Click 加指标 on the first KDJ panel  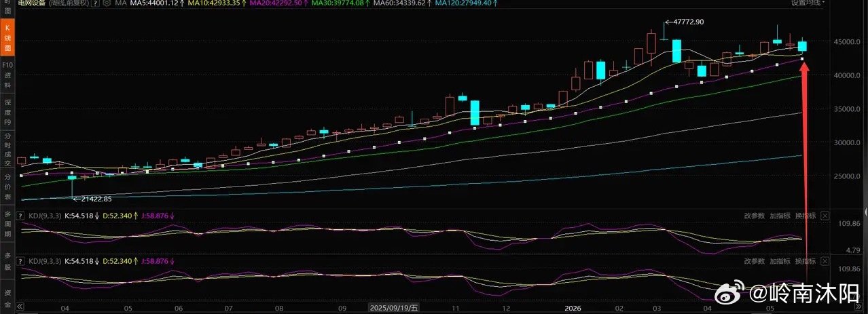pyautogui.click(x=780, y=216)
